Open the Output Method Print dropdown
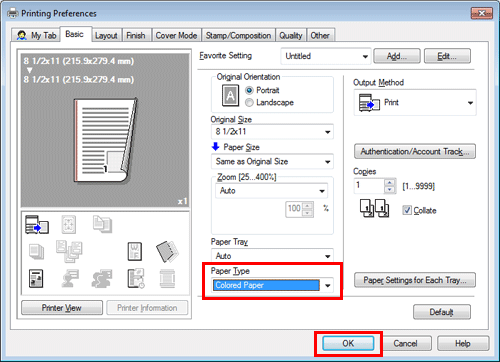 point(415,103)
